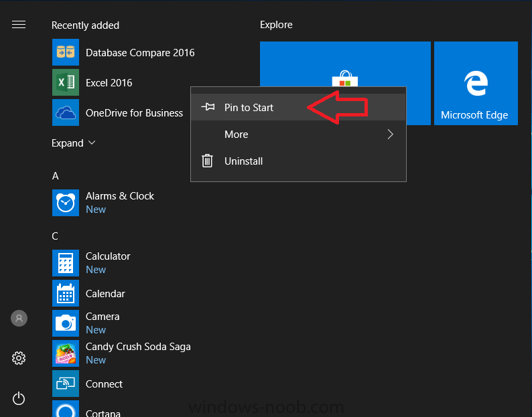The height and width of the screenshot is (417, 532).
Task: Click the Explore group heading
Action: [x=276, y=25]
